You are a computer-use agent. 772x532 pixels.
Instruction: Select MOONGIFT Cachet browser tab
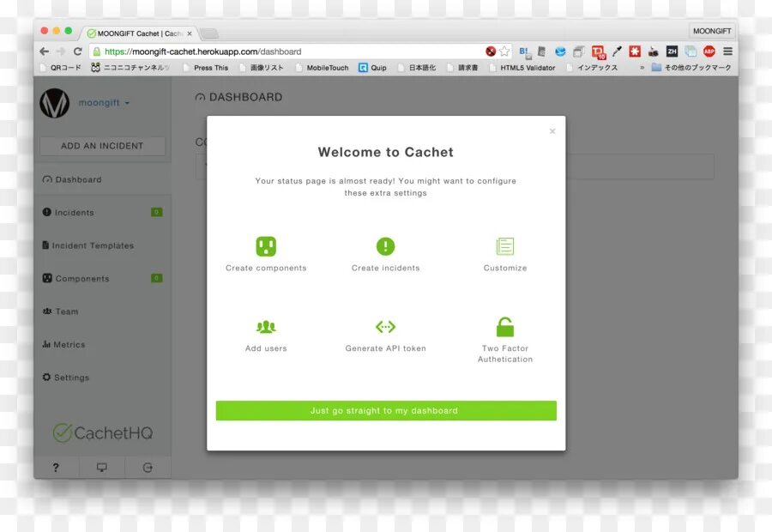pyautogui.click(x=140, y=33)
